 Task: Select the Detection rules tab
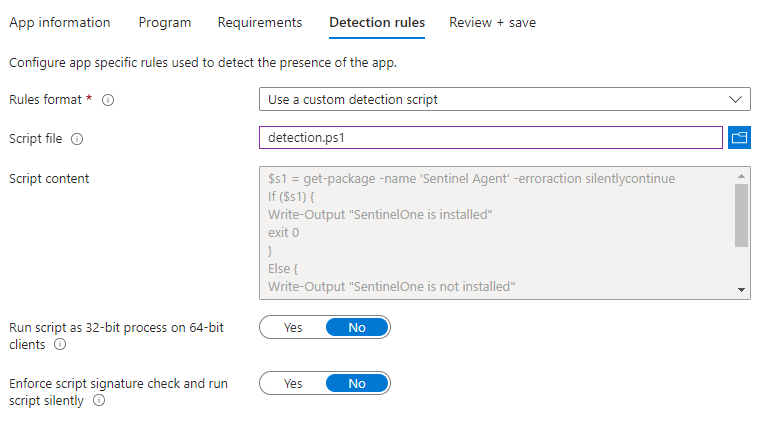tap(376, 22)
